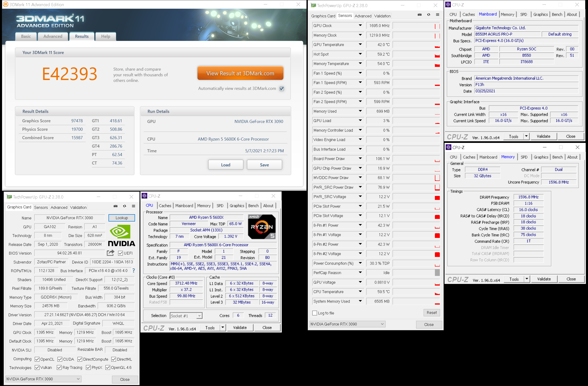Click the Lookup button in GPU-Z
This screenshot has height=386, width=588.
point(122,218)
